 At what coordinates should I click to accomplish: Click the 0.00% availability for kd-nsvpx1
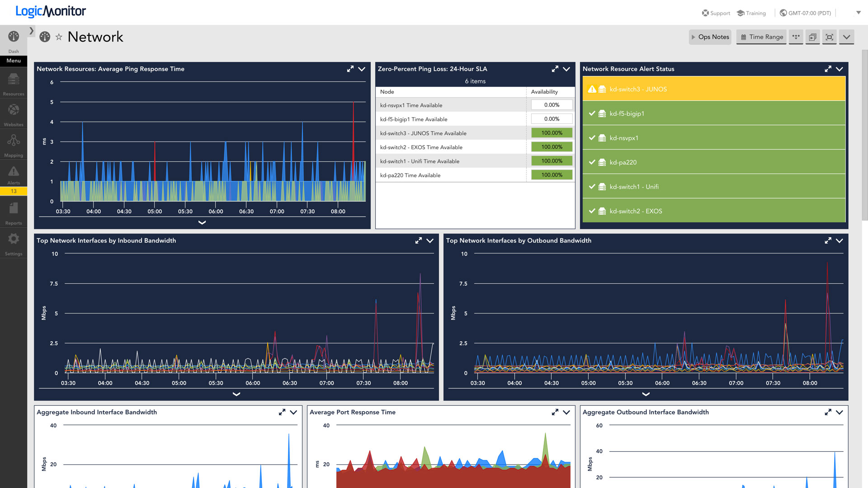coord(552,105)
